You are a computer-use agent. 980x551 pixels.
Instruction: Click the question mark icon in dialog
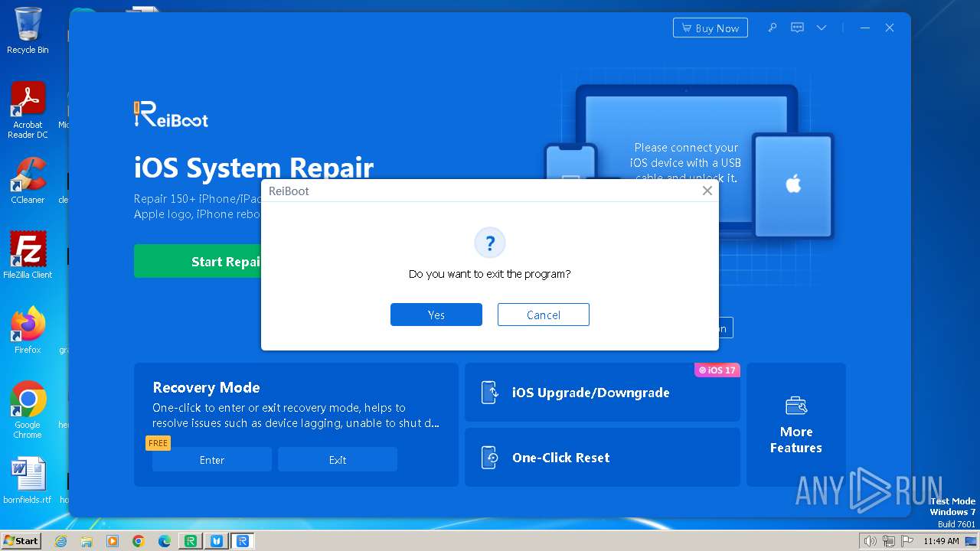pos(490,243)
